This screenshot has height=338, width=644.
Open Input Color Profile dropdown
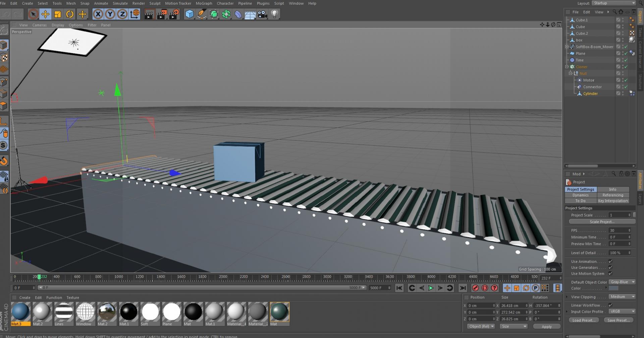pos(622,311)
